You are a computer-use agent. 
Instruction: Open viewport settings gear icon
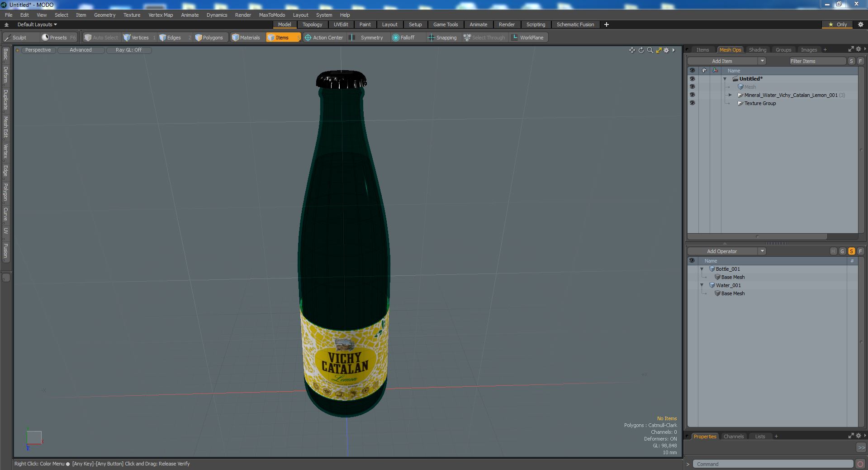[666, 50]
